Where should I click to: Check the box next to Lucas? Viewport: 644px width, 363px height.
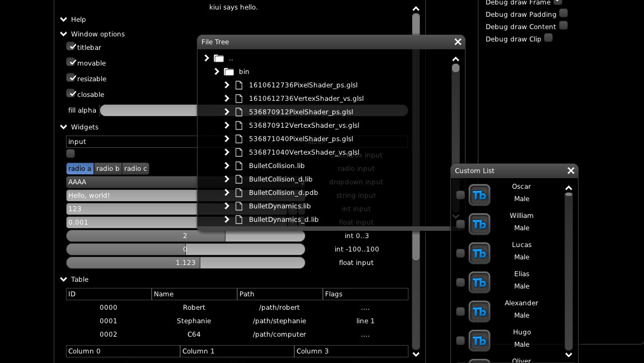coord(460,253)
